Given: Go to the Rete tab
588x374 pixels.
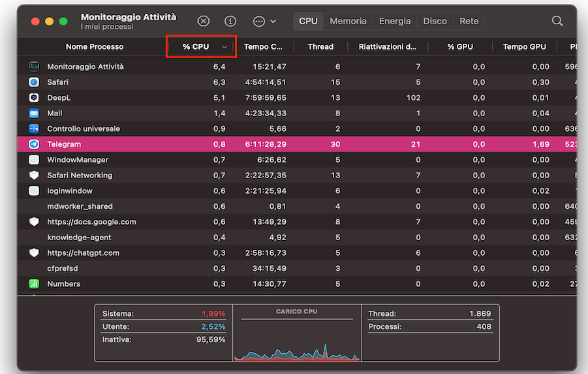Looking at the screenshot, I should [469, 21].
